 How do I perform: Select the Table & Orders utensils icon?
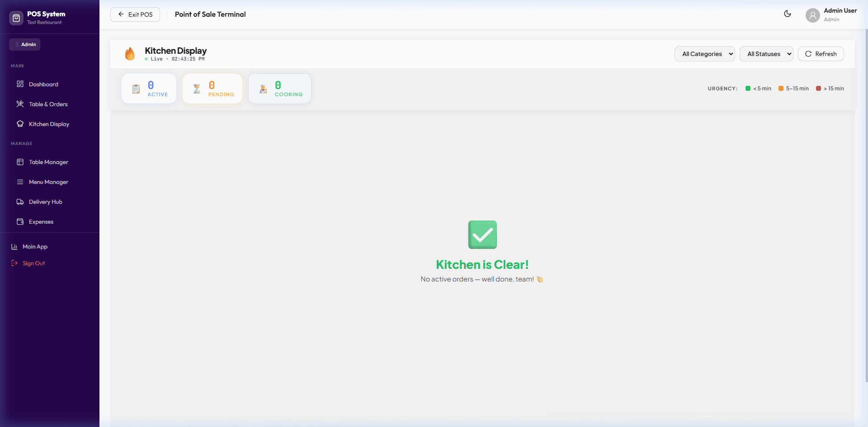pos(21,104)
